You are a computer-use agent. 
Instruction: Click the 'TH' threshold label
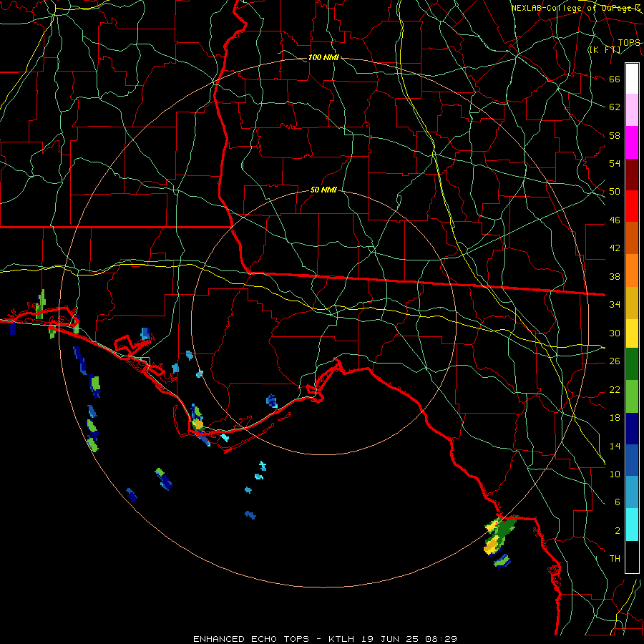[x=615, y=559]
